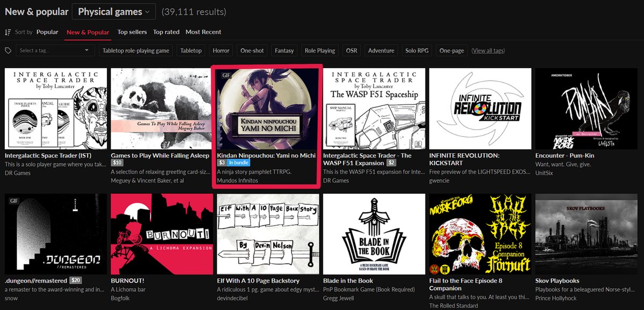Image resolution: width=644 pixels, height=310 pixels.
Task: Open the View all tags link
Action: 488,51
